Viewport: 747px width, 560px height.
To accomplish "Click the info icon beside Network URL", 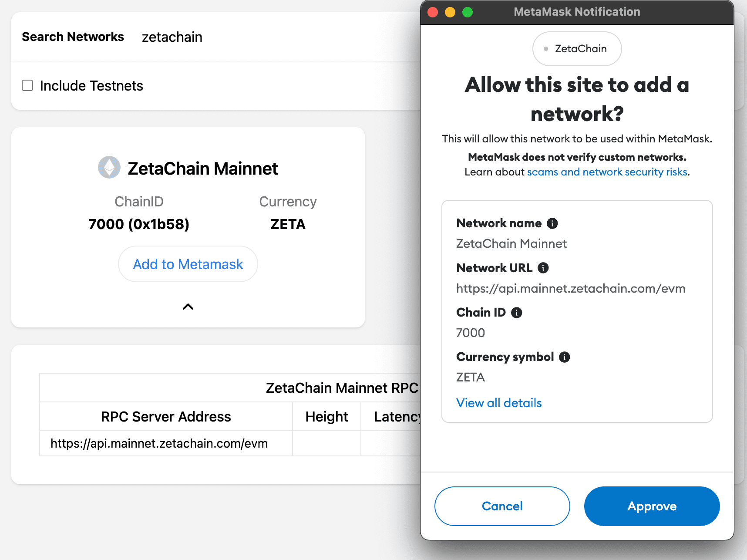I will pyautogui.click(x=543, y=268).
